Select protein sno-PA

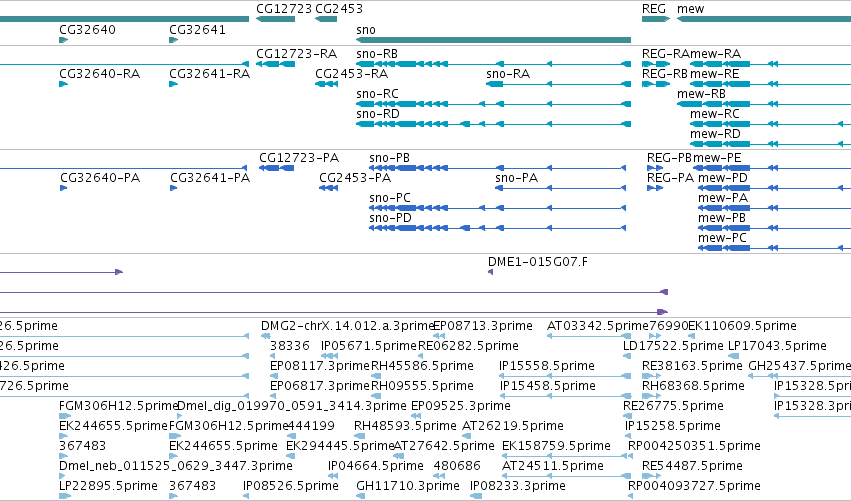point(517,178)
